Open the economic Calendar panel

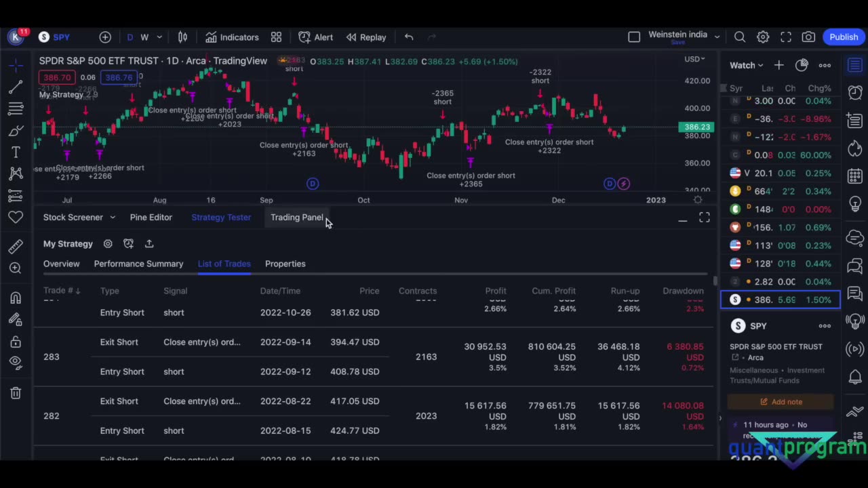tap(855, 176)
